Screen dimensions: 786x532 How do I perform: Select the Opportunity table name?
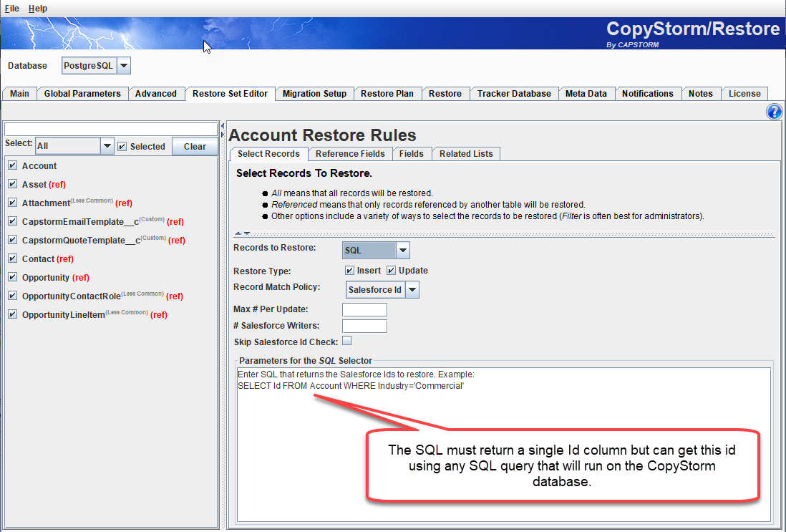(46, 277)
